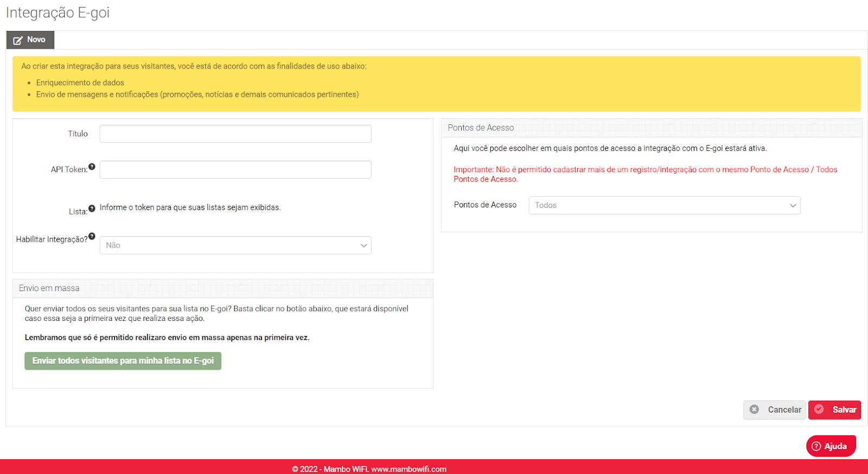Click the bold Lembramos que só é permitido text
This screenshot has width=868, height=474.
pyautogui.click(x=167, y=338)
